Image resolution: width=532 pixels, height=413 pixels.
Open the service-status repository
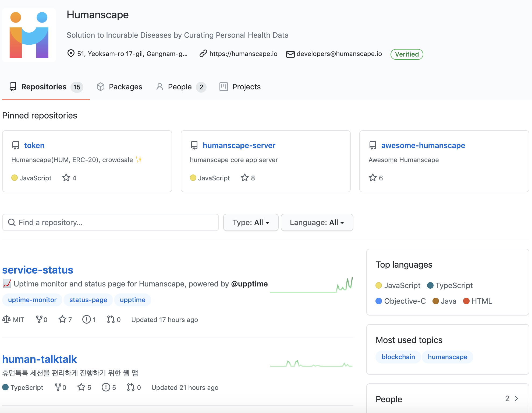(x=38, y=270)
